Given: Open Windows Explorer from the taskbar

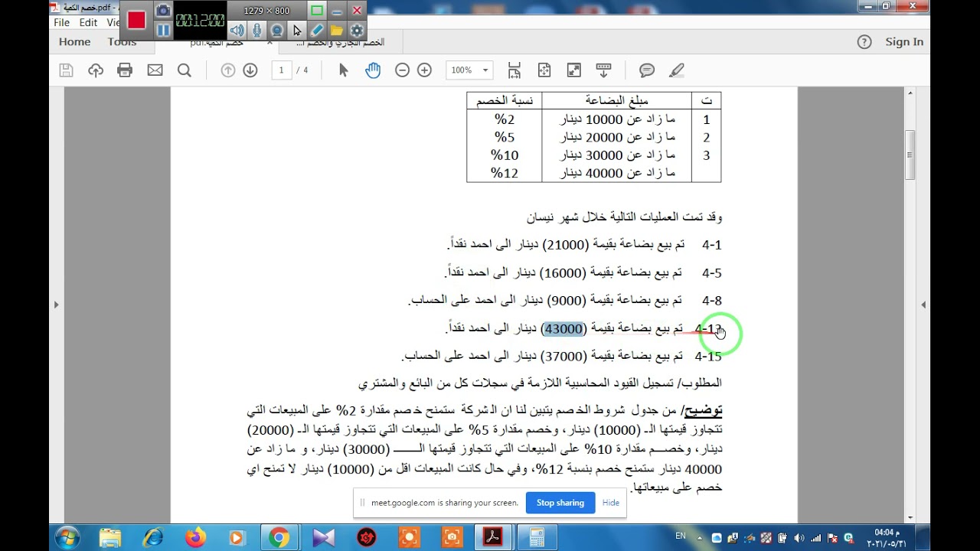Looking at the screenshot, I should [110, 538].
